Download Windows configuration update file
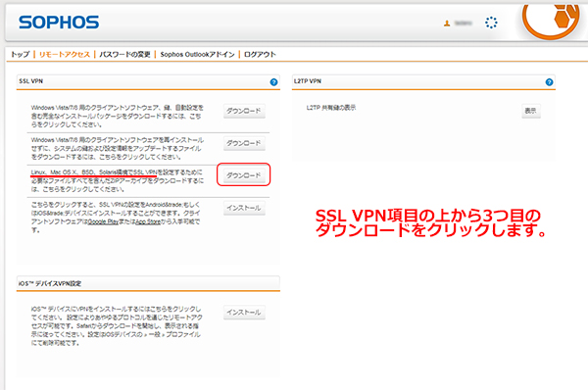This screenshot has height=390, width=588. (244, 143)
